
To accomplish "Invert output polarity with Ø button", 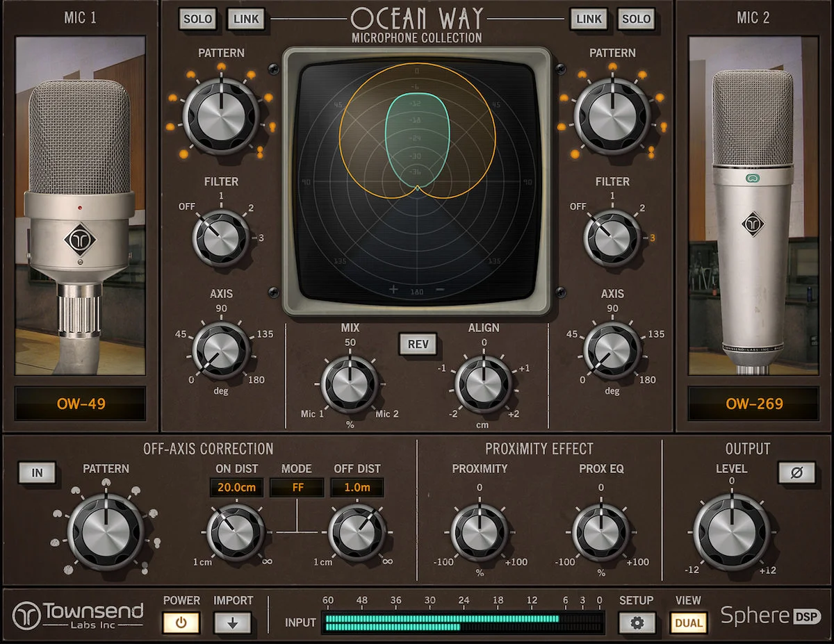I will click(797, 473).
